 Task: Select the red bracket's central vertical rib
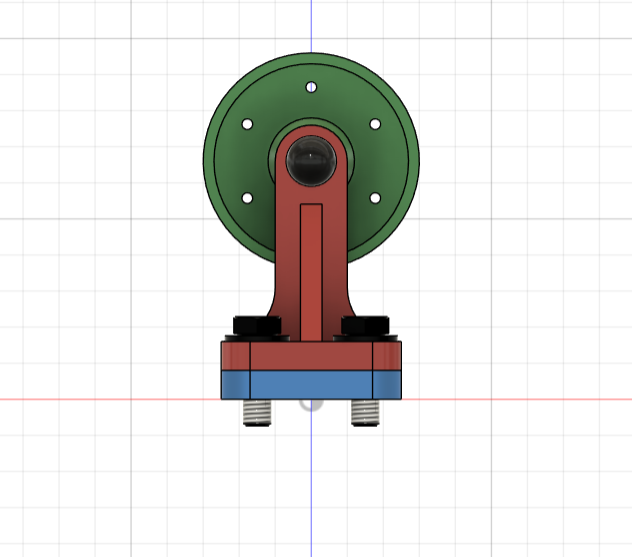(x=311, y=272)
